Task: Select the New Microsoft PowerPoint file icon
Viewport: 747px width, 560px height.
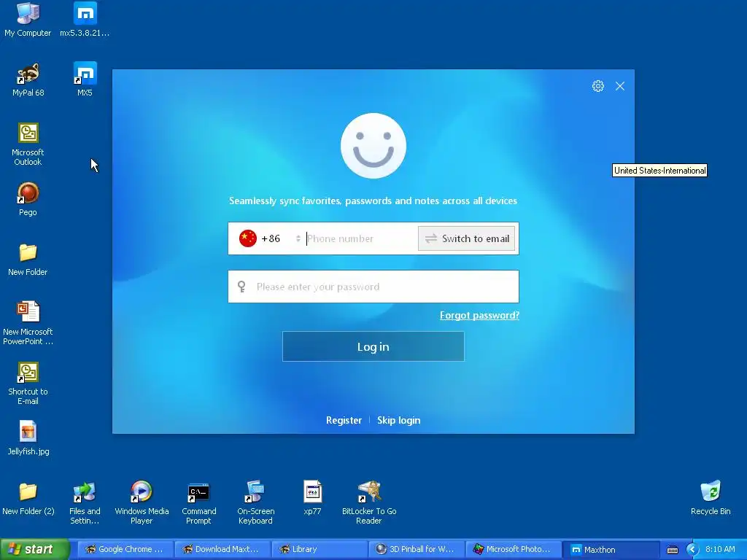Action: pyautogui.click(x=28, y=324)
